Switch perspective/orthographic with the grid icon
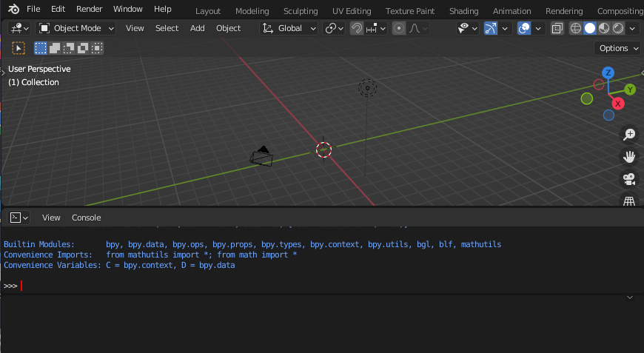 [629, 201]
